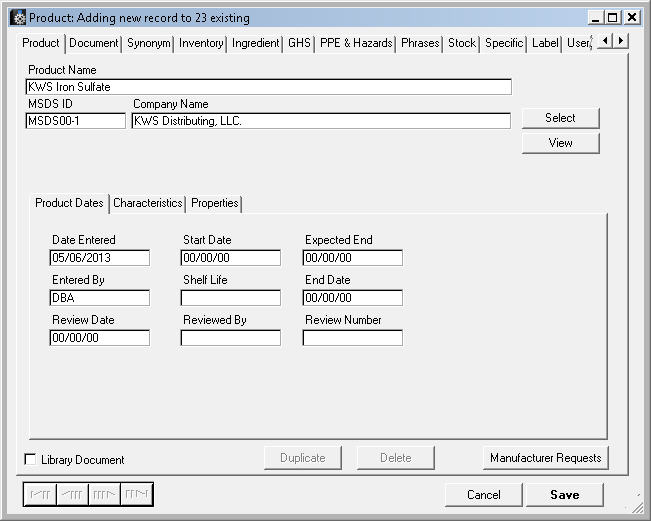Close the Product window
Image resolution: width=651 pixels, height=521 pixels.
coord(632,17)
